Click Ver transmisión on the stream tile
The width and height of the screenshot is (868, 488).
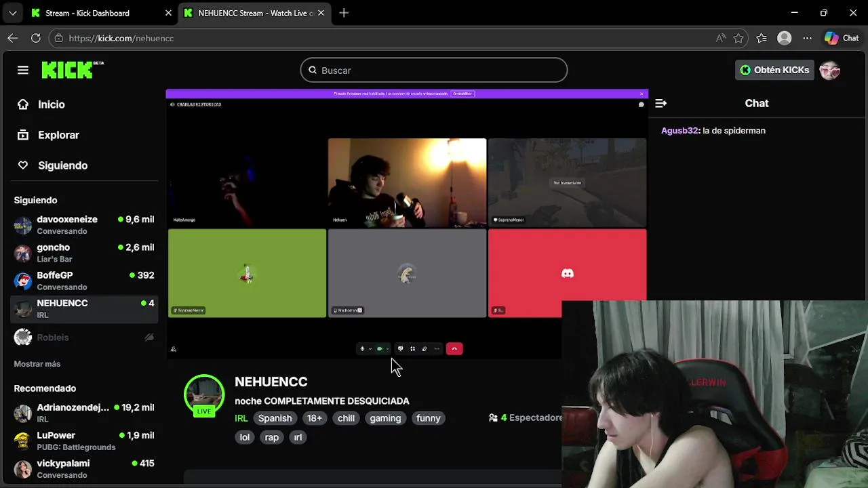(x=567, y=183)
